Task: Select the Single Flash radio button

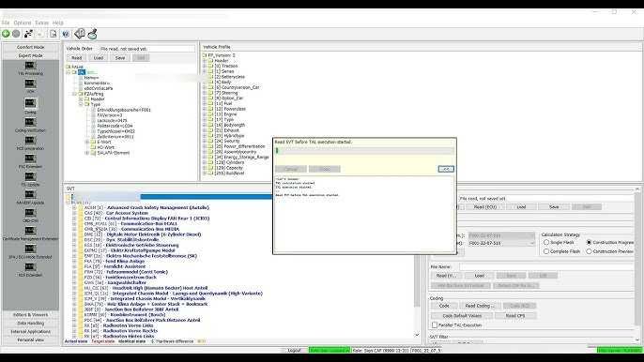Action: [x=546, y=243]
